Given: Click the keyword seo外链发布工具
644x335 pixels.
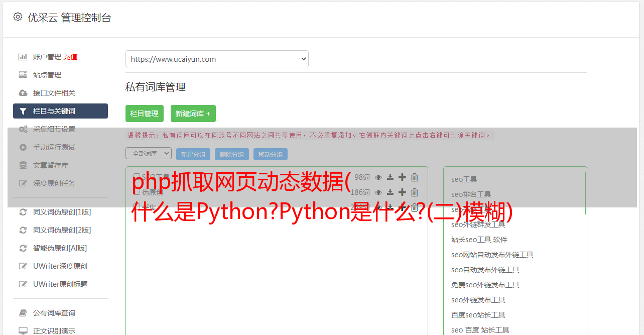Looking at the screenshot, I should (478, 300).
